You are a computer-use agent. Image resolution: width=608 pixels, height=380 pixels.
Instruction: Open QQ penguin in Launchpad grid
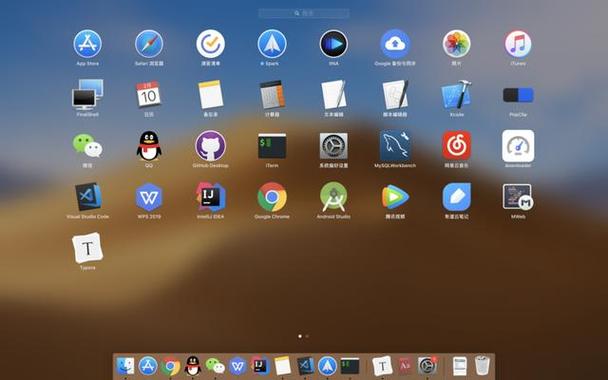click(149, 146)
